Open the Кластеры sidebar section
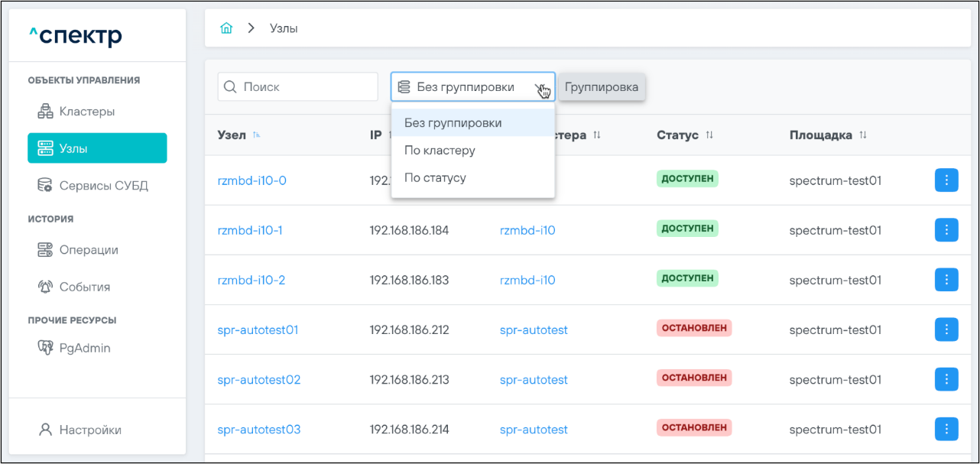The height and width of the screenshot is (464, 980). pos(86,112)
